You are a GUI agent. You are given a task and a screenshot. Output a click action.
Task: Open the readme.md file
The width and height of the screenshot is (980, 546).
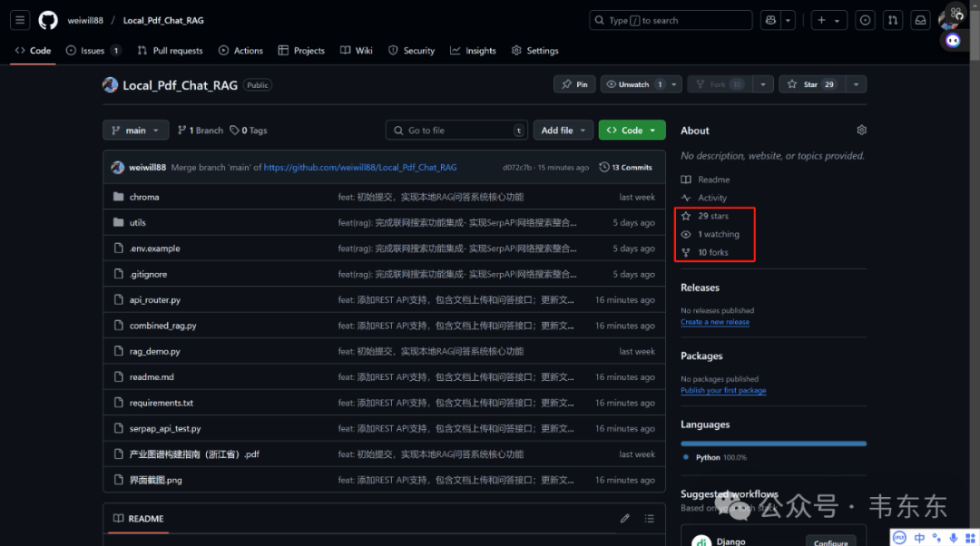click(x=152, y=376)
